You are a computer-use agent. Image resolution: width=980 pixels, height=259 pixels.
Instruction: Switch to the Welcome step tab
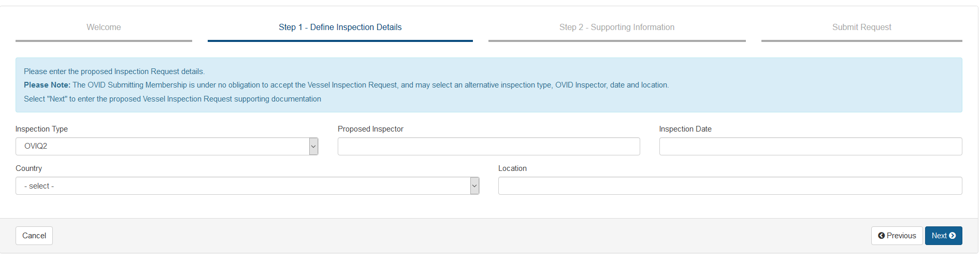[104, 27]
